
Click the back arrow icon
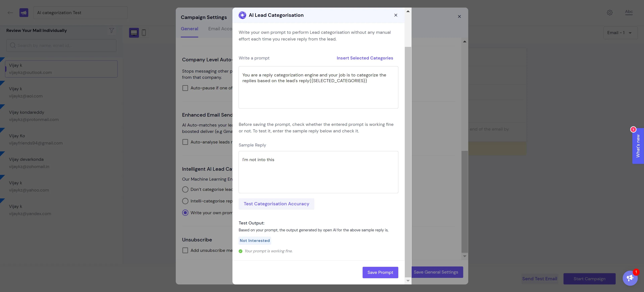coord(10,13)
